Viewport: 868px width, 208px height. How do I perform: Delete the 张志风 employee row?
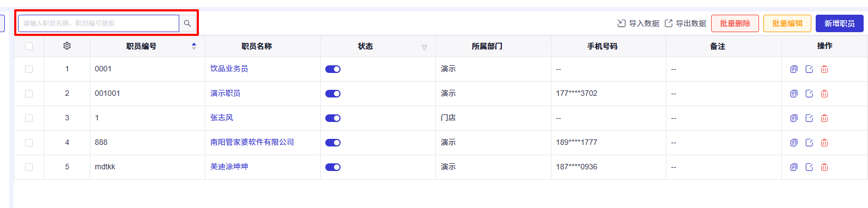[824, 118]
